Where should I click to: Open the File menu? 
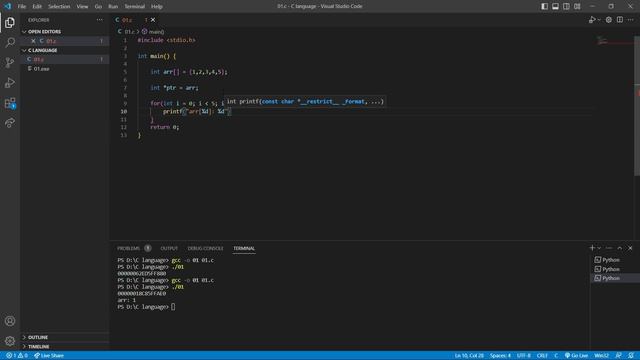(22, 6)
